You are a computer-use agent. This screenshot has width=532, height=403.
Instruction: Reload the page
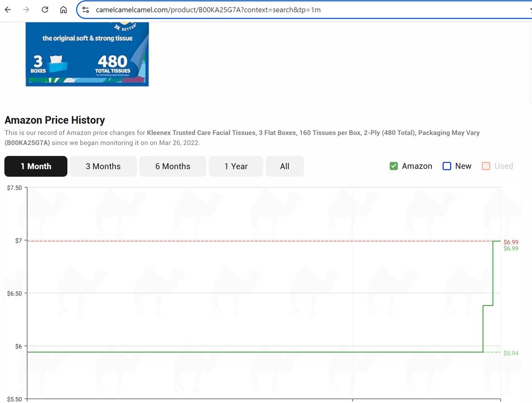(45, 10)
